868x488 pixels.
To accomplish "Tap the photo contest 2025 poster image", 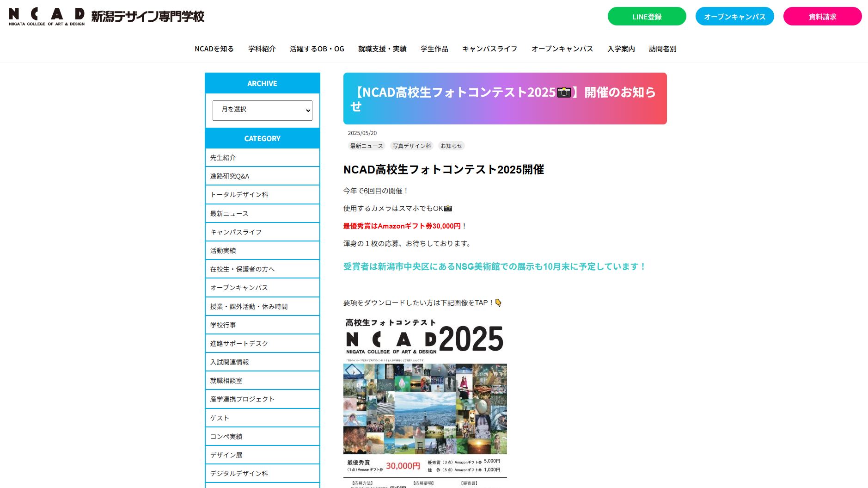I will 425,402.
